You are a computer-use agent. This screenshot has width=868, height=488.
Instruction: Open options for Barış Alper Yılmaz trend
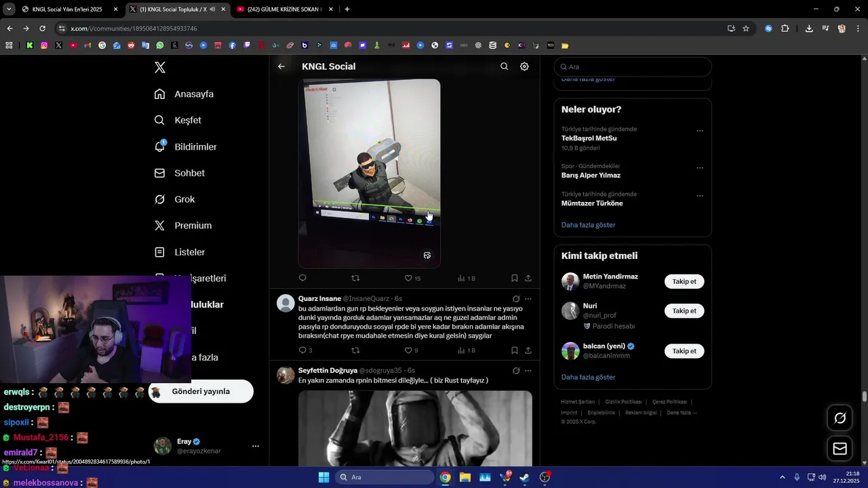[700, 168]
